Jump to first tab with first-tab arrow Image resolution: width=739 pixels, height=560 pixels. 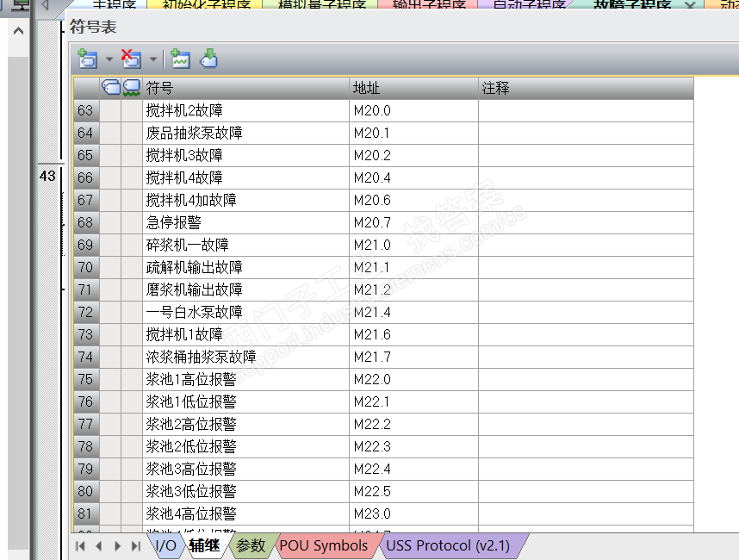point(80,546)
